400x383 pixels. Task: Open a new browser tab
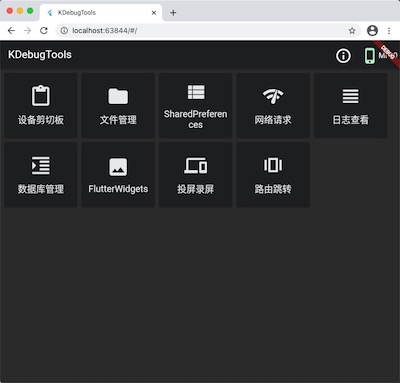173,13
